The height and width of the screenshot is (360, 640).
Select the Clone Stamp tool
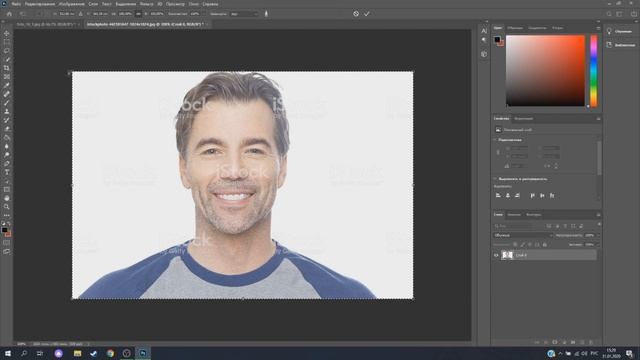7,111
